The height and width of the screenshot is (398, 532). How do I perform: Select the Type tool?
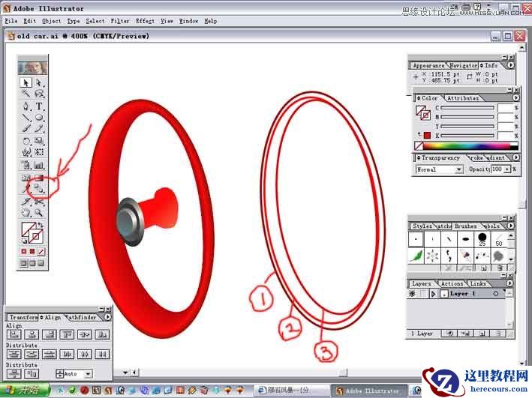[39, 106]
